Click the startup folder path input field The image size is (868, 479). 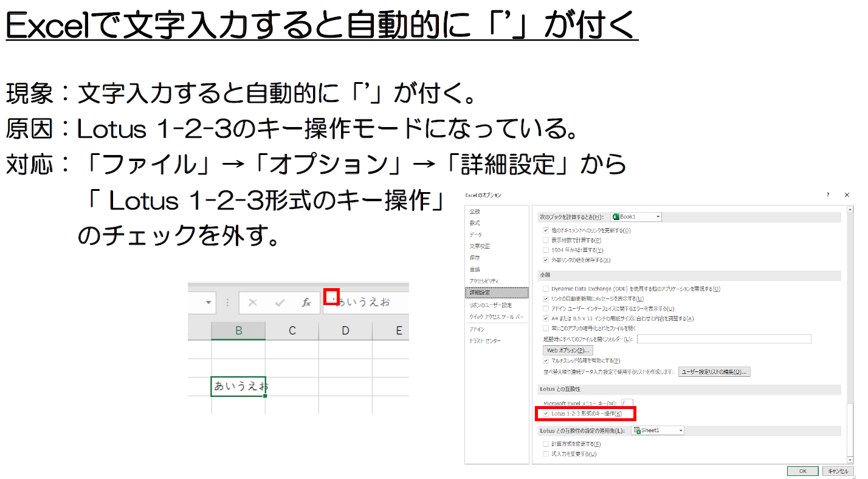724,339
